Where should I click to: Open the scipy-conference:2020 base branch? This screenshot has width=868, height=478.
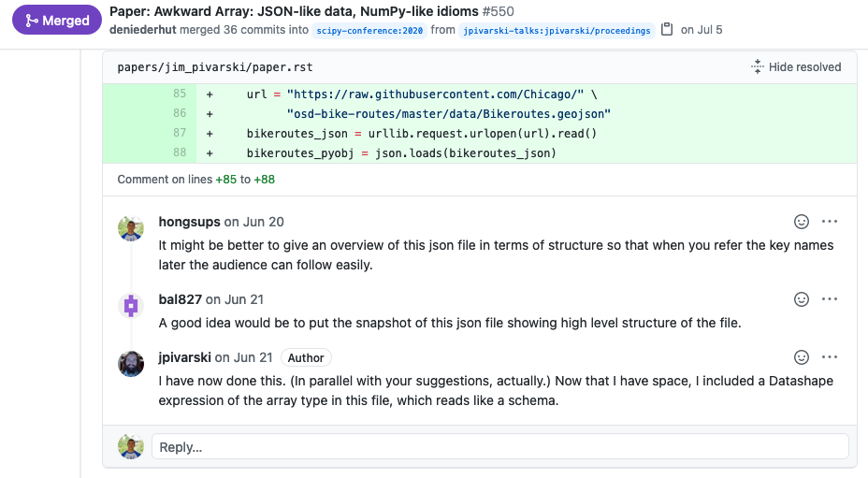369,31
